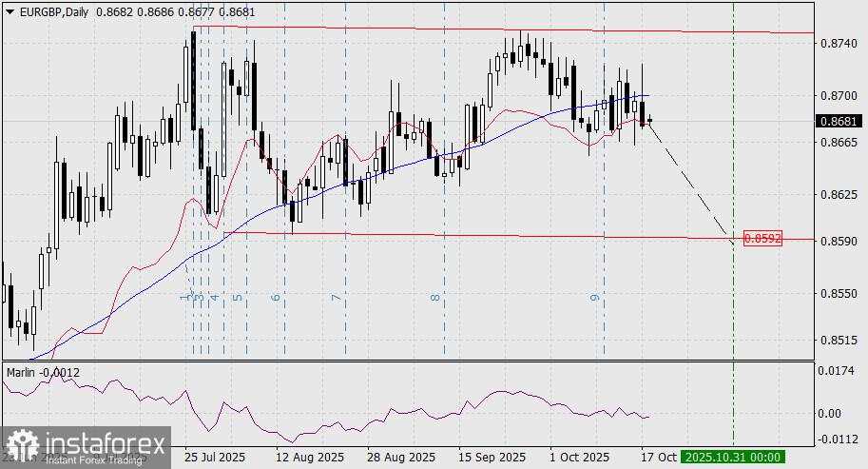Viewport: 868px width, 469px height.
Task: Click the 25 Jul 2025 date label
Action: click(x=215, y=458)
